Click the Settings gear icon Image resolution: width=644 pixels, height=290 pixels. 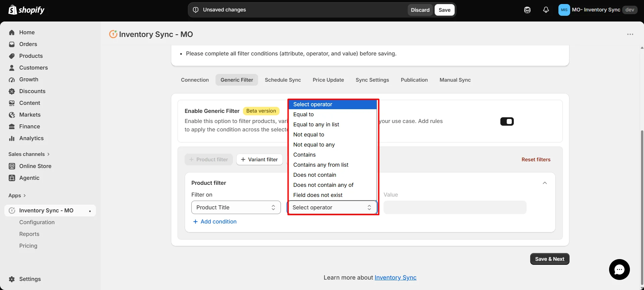pyautogui.click(x=12, y=279)
